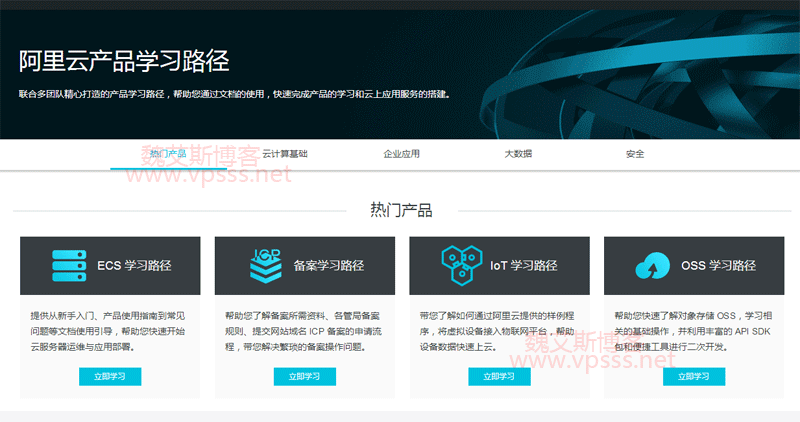Click the OSS 学习路径 card title
This screenshot has width=800, height=422.
pyautogui.click(x=718, y=266)
